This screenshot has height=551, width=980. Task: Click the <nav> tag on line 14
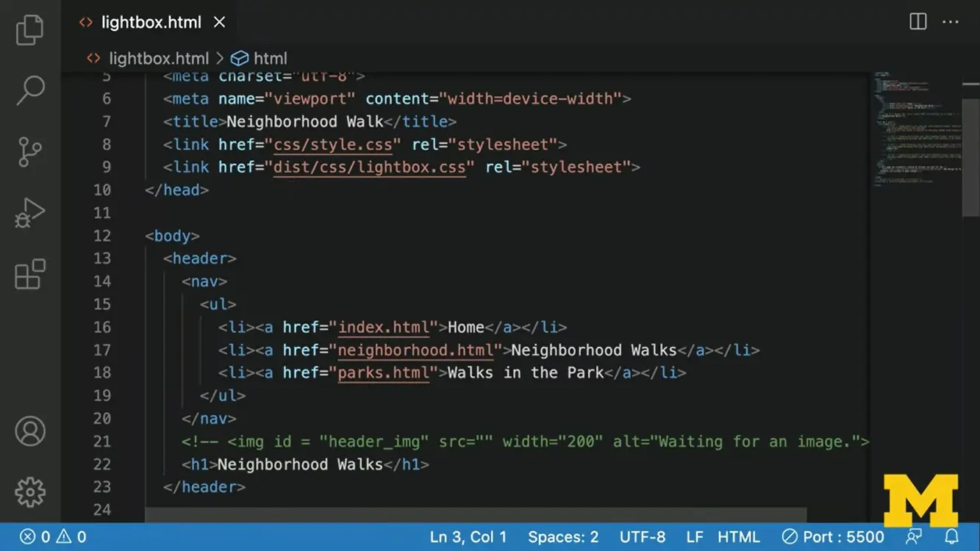point(204,281)
